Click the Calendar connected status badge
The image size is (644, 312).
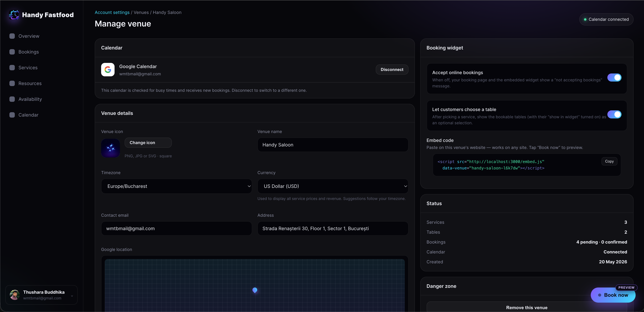pos(606,19)
